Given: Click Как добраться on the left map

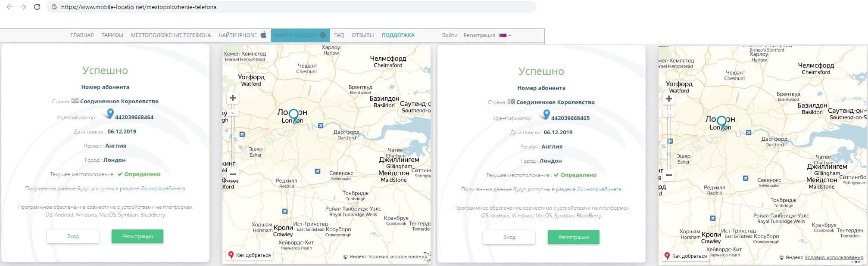Looking at the screenshot, I should point(250,255).
